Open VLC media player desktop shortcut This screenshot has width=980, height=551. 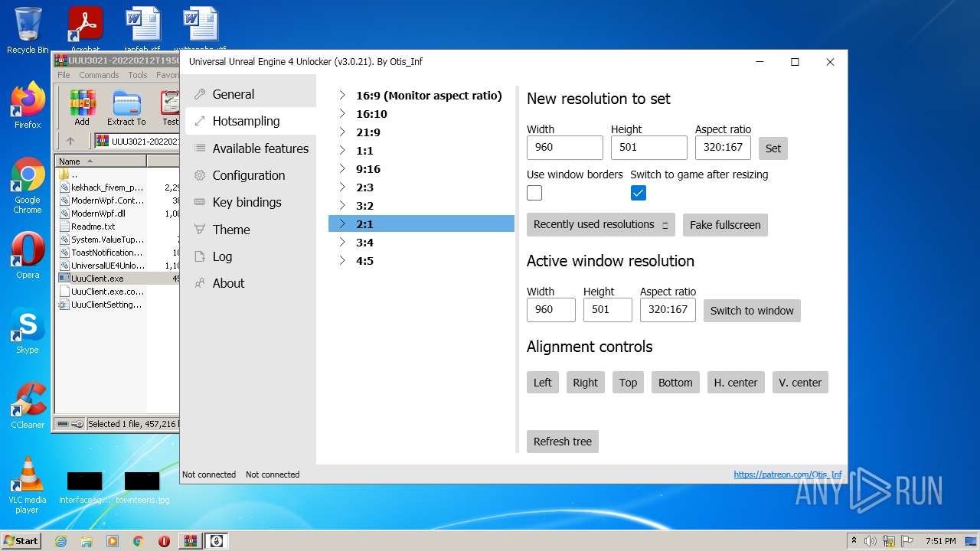[x=28, y=486]
